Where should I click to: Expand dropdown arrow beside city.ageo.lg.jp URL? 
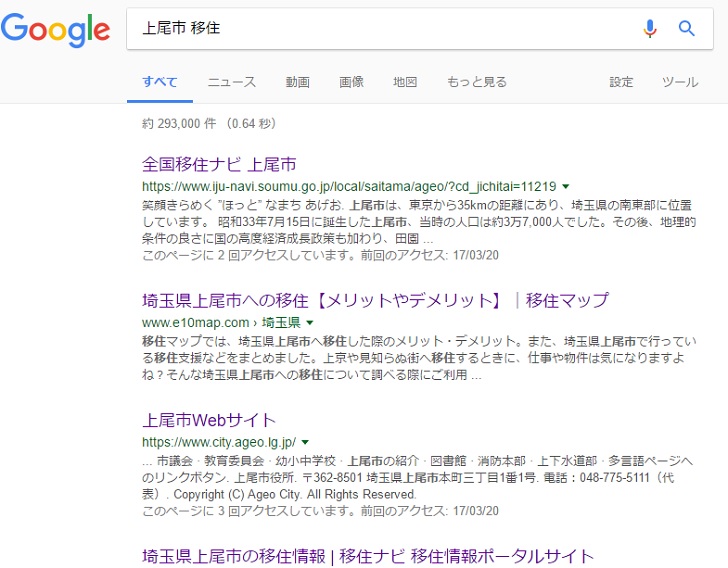(305, 442)
